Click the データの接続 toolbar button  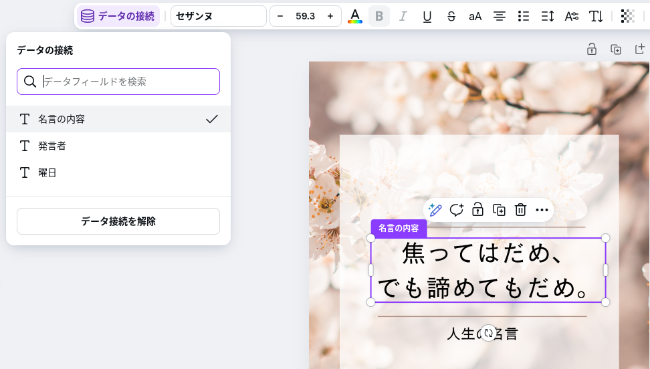click(118, 16)
